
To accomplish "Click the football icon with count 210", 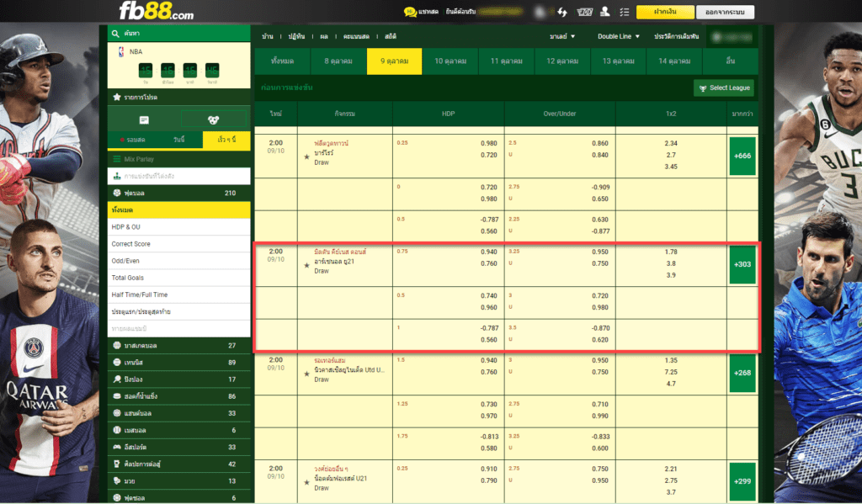I will (116, 193).
